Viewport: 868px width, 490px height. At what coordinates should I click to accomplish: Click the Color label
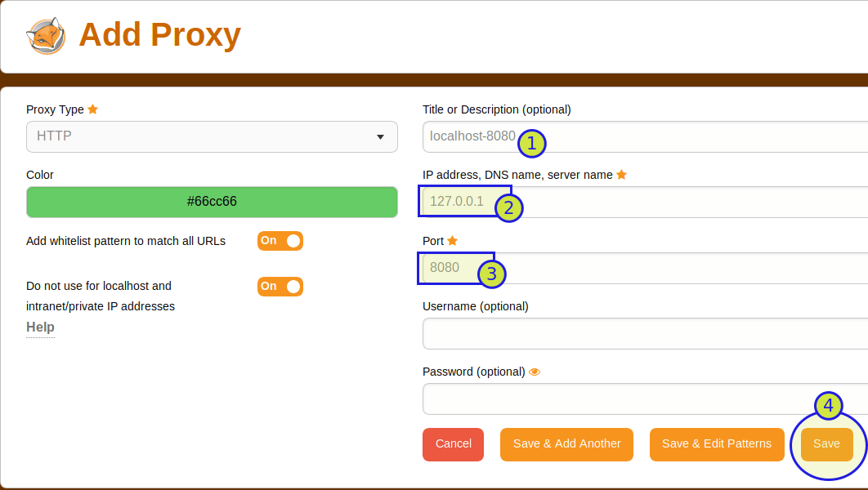coord(40,175)
